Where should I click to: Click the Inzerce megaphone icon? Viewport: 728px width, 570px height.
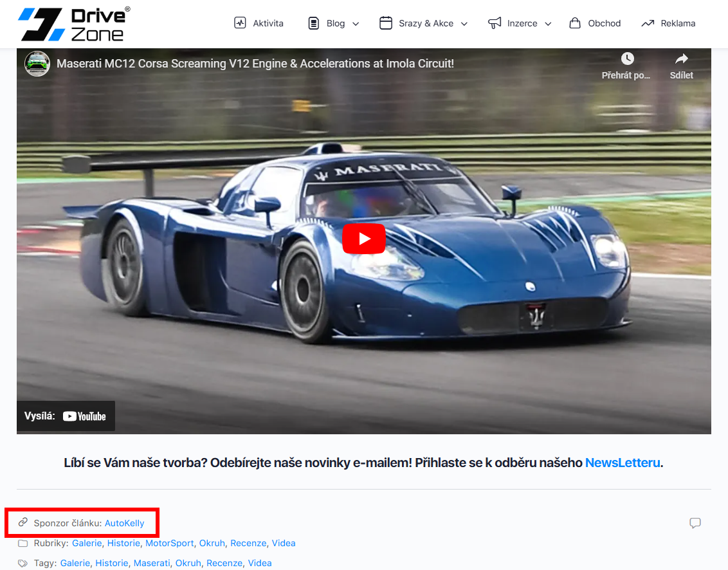coord(495,23)
